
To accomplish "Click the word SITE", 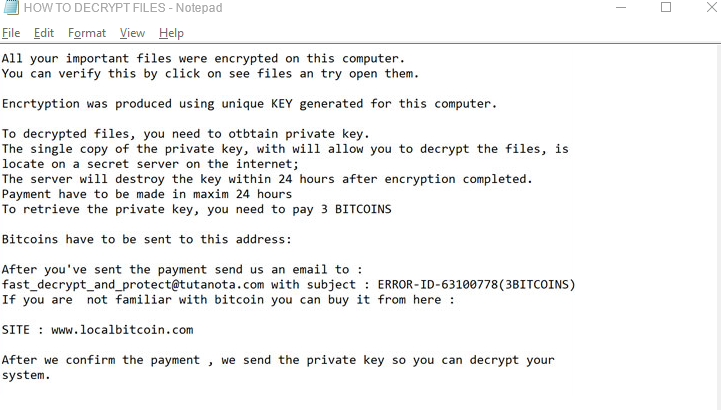I will pyautogui.click(x=17, y=329).
